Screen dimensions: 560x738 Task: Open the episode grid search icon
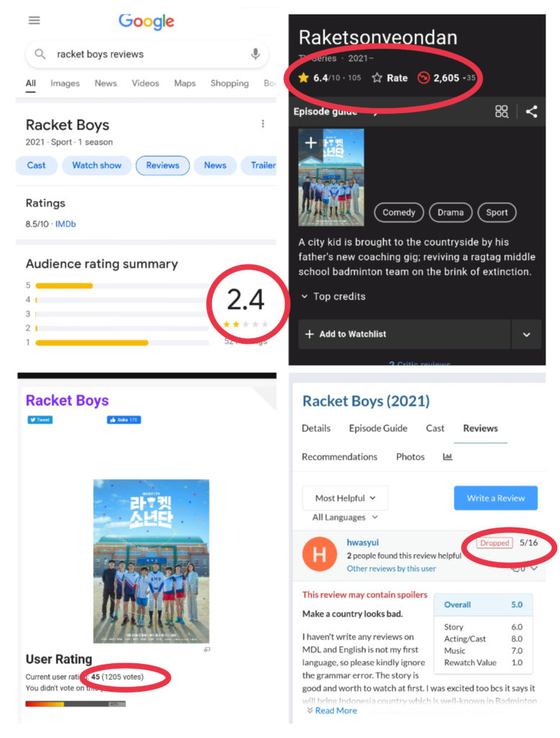pyautogui.click(x=502, y=112)
